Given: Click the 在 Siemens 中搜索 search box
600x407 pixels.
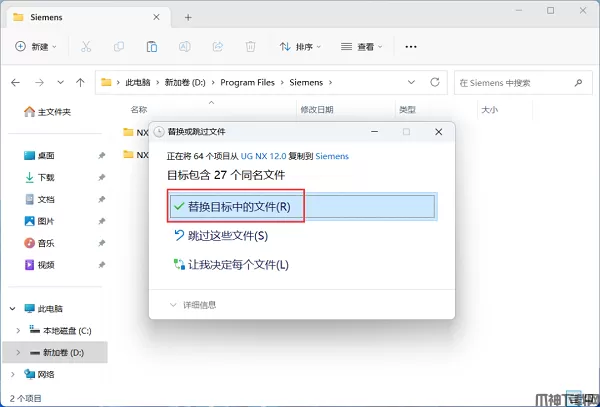Looking at the screenshot, I should pos(523,83).
